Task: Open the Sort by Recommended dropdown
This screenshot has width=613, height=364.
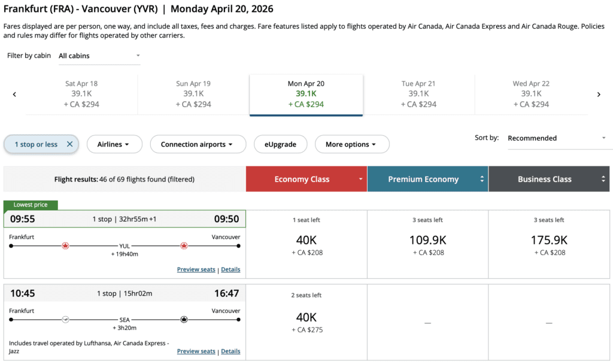Action: coord(557,138)
